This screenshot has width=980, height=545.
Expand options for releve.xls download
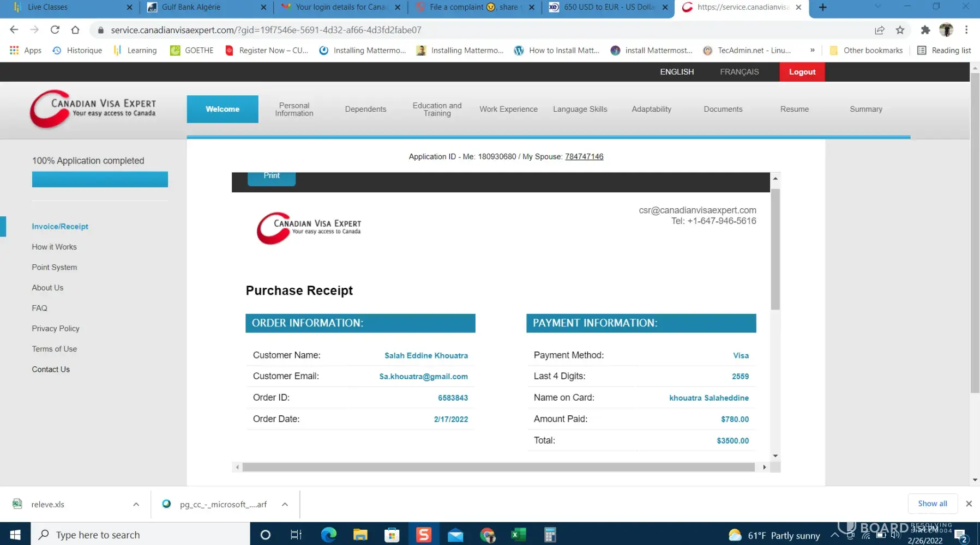[136, 504]
